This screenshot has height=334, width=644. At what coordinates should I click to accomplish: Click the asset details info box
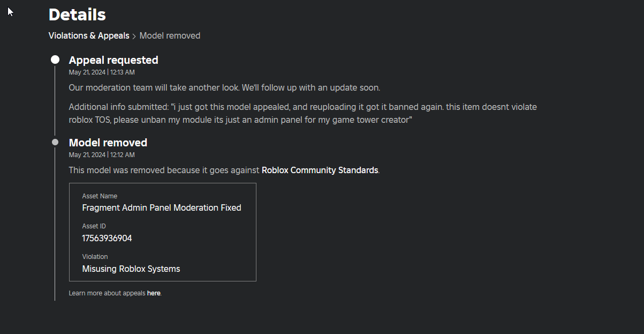163,232
